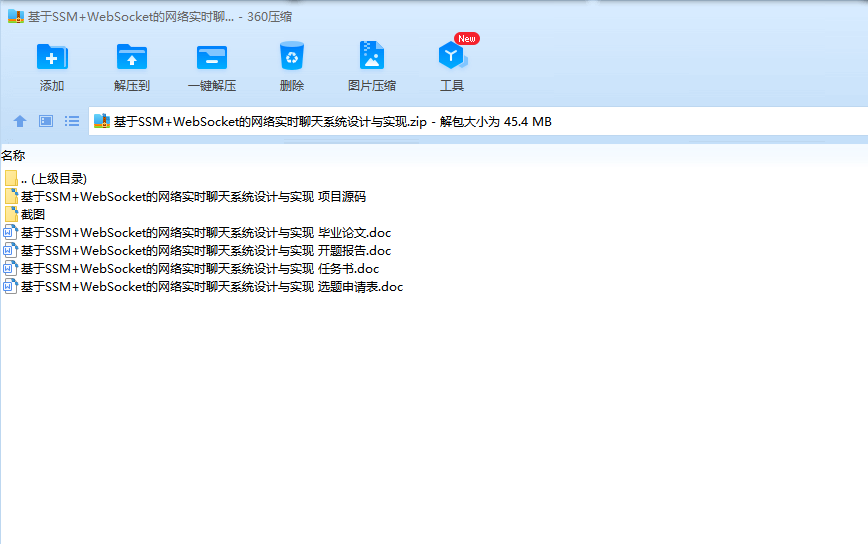Click the zip archive icon in address bar

pyautogui.click(x=102, y=121)
